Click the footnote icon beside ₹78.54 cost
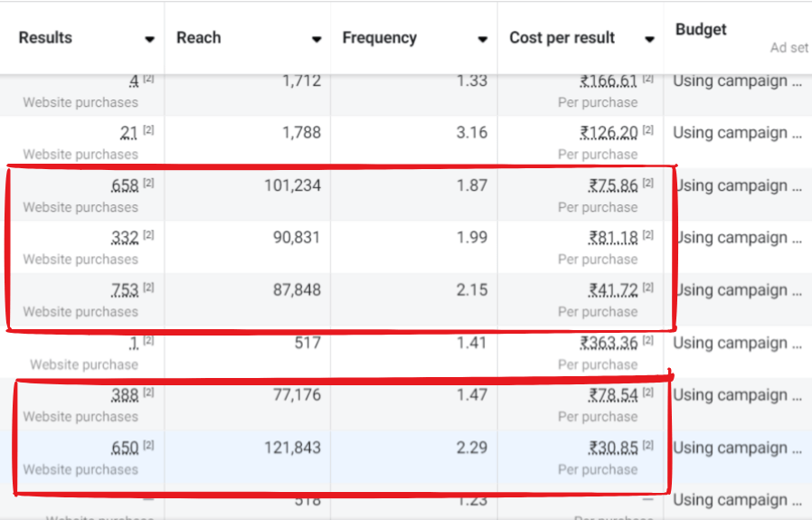The height and width of the screenshot is (520, 812). tap(648, 393)
